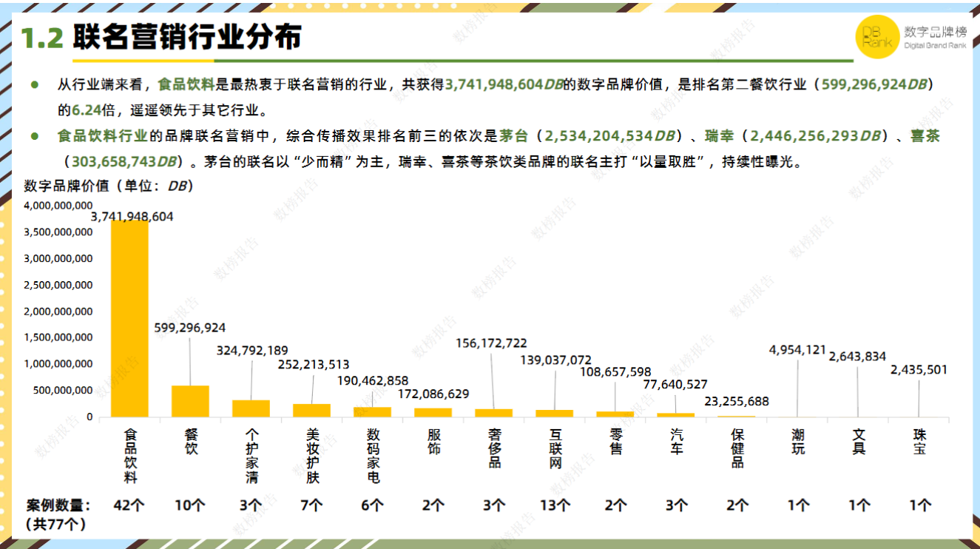Click the 案例数量 row label
Screen dimensions: 980x549
[x=58, y=506]
